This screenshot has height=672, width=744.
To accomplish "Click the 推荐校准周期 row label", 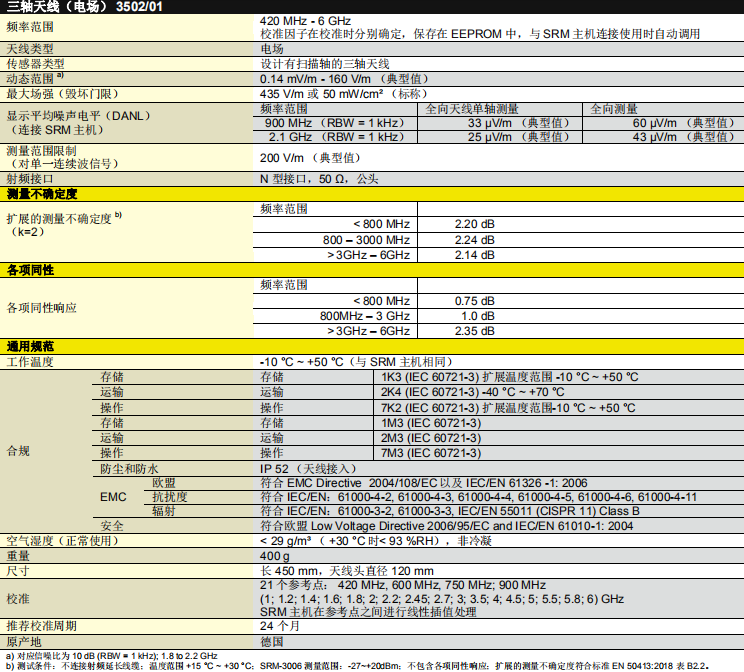I will (x=42, y=625).
